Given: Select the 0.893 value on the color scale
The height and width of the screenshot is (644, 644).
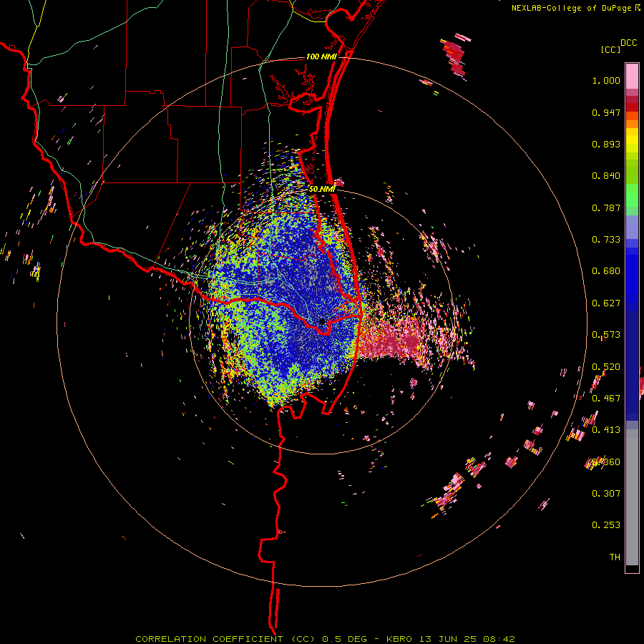Looking at the screenshot, I should 606,144.
